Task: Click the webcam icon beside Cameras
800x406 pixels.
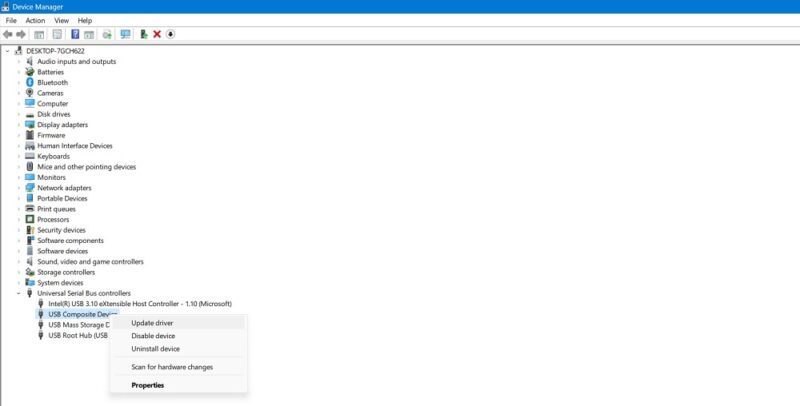Action: (x=30, y=93)
